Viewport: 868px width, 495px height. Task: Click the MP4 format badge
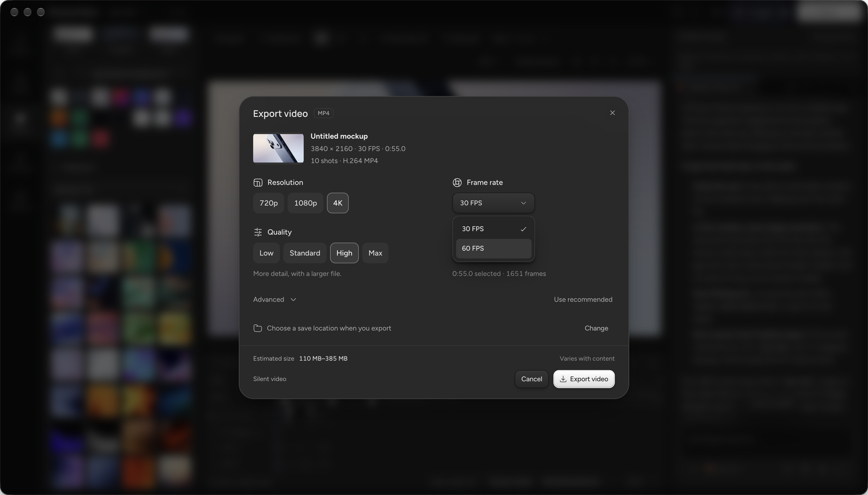point(323,113)
